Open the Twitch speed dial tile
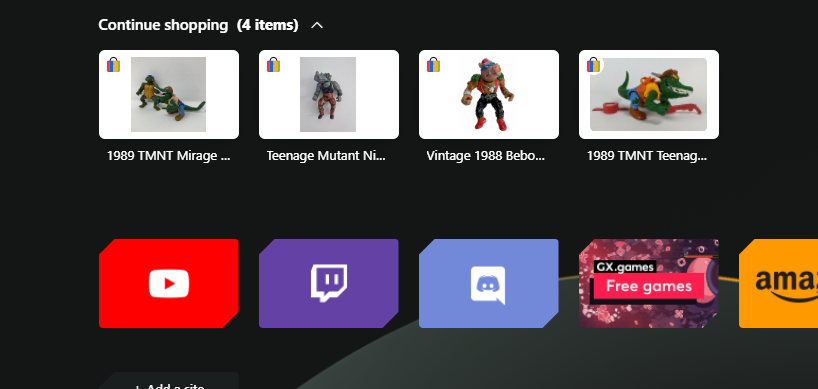Image resolution: width=818 pixels, height=389 pixels. [329, 283]
